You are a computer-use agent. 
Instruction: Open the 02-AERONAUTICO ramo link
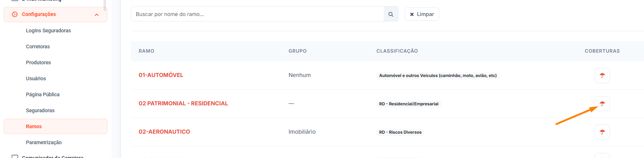164,132
